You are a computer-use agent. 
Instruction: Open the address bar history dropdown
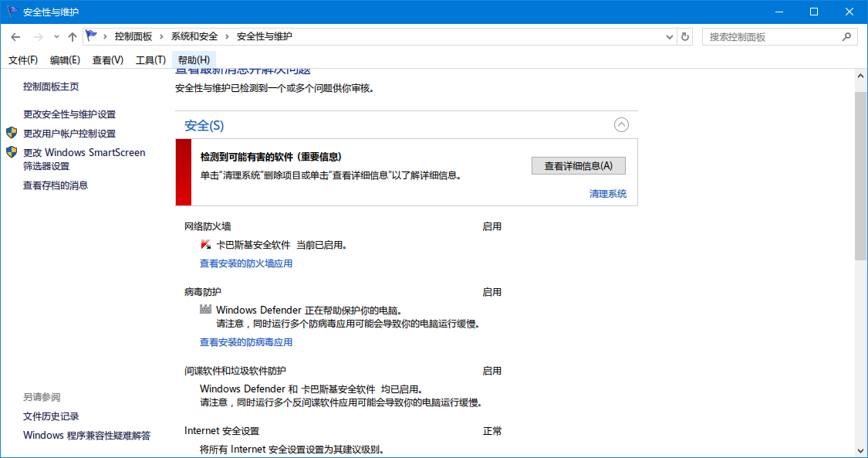pos(669,36)
